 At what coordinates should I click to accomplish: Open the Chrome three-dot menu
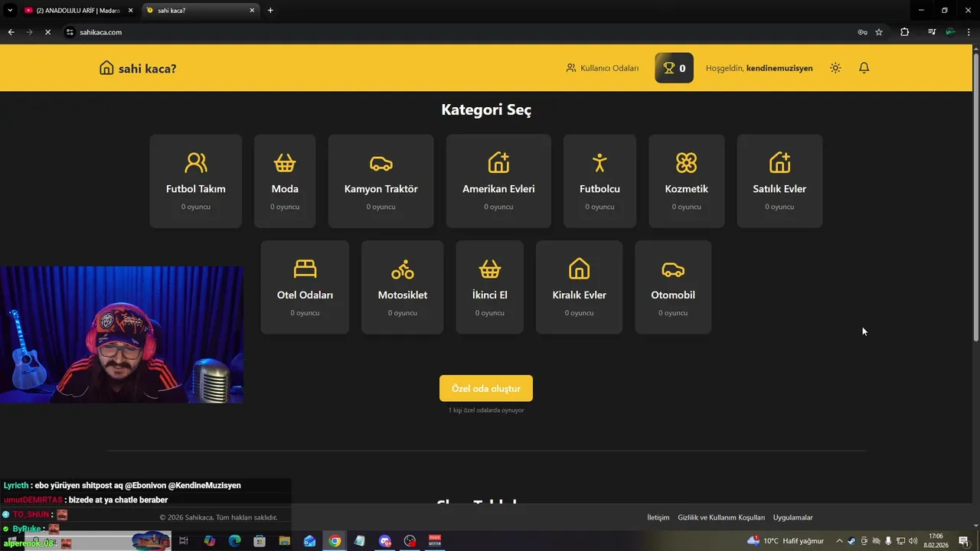(x=968, y=32)
